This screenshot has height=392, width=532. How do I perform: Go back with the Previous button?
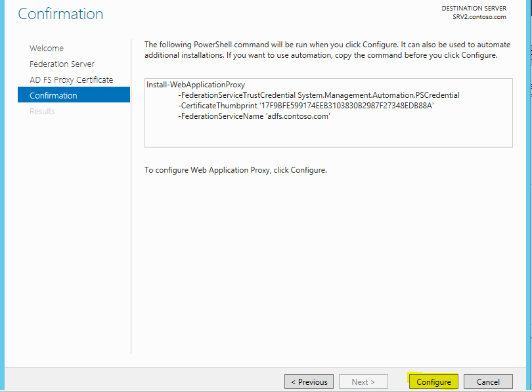pyautogui.click(x=309, y=381)
